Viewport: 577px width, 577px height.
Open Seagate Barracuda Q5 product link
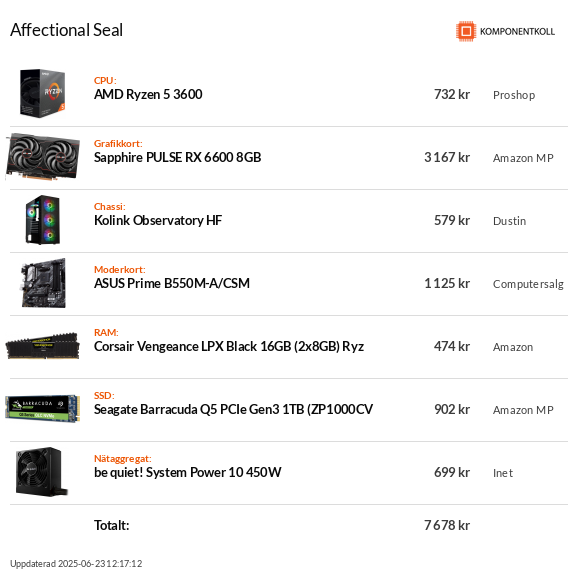pyautogui.click(x=233, y=410)
